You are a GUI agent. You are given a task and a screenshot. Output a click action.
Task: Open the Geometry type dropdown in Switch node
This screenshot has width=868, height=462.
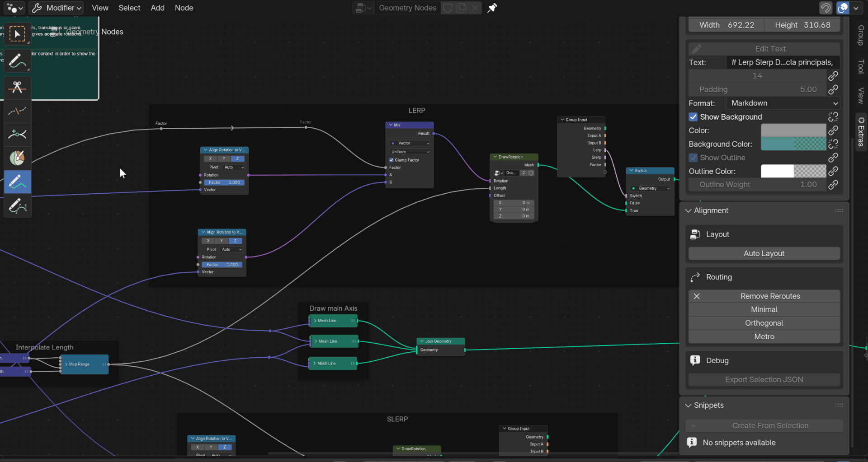pyautogui.click(x=651, y=188)
